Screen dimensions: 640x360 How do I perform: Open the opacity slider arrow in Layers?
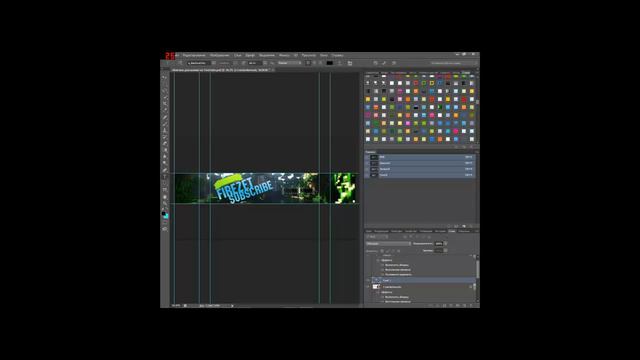click(445, 244)
